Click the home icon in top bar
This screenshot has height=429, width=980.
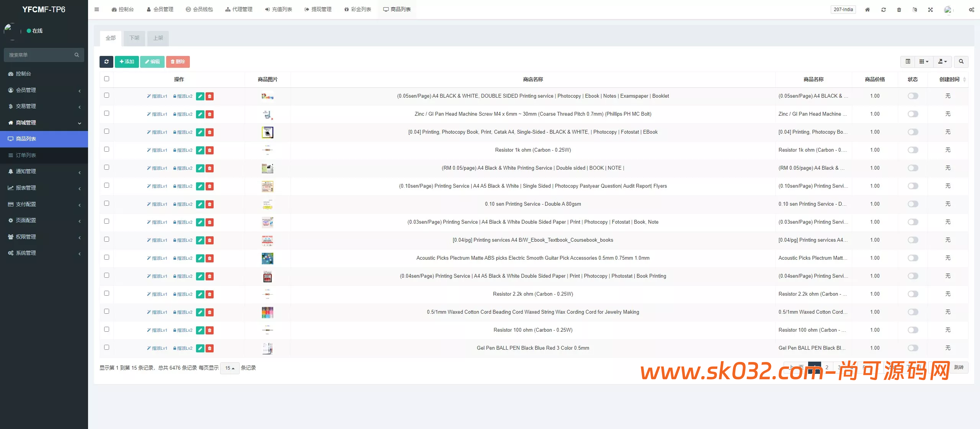tap(867, 10)
